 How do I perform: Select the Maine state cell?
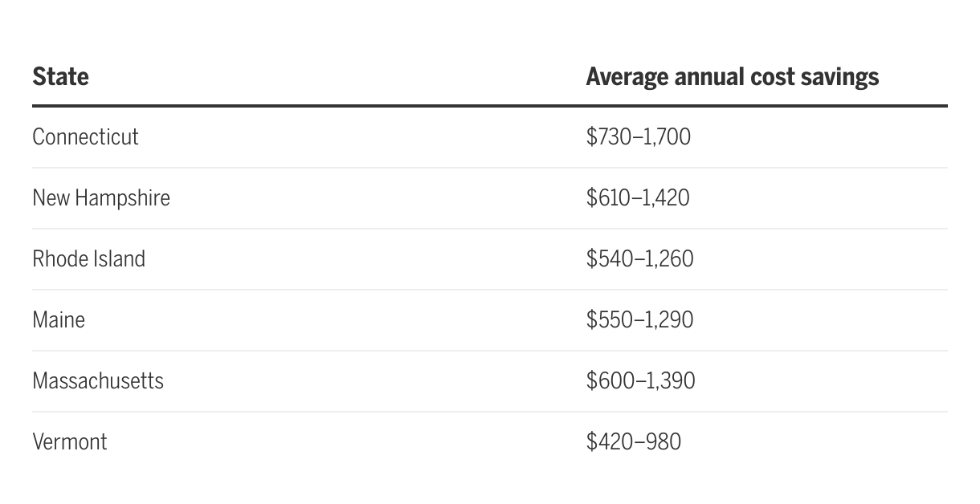coord(59,320)
